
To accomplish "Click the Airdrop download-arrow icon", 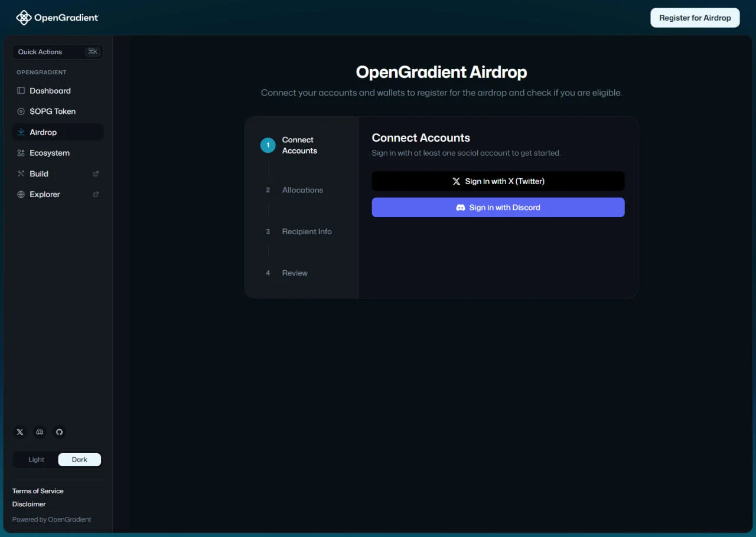I will pos(21,132).
